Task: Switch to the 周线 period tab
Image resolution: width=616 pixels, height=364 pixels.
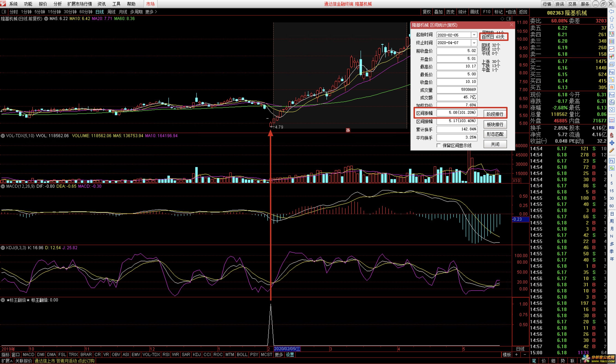Action: [x=111, y=12]
